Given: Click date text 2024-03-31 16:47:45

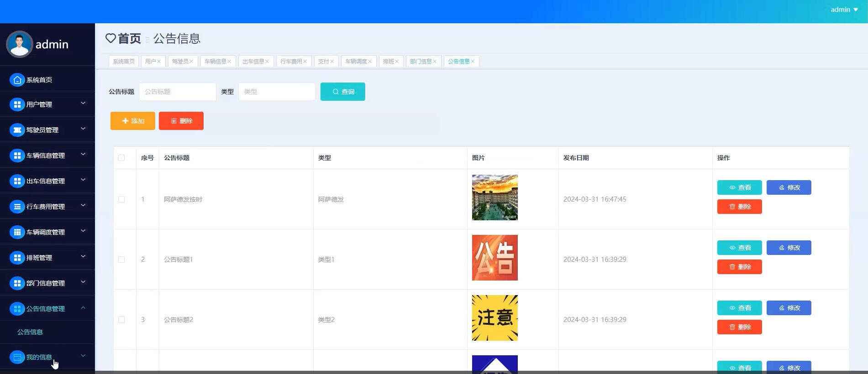Looking at the screenshot, I should [595, 199].
